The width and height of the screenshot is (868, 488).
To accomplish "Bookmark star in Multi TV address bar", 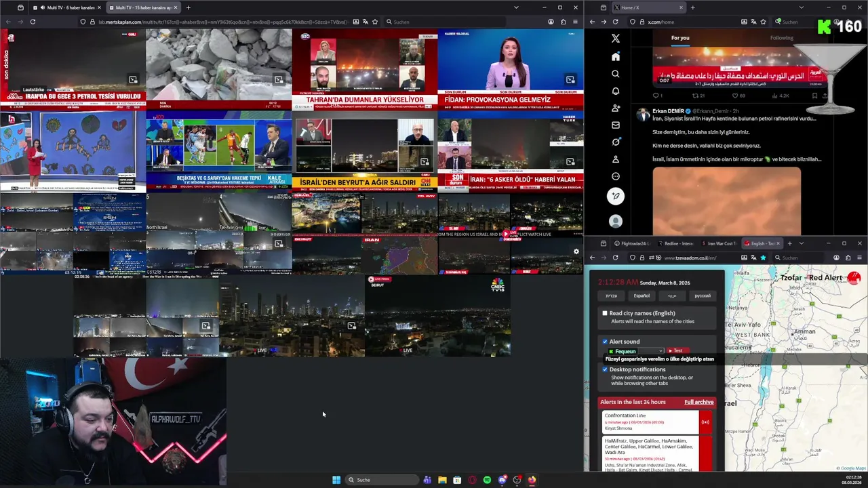I will coord(375,22).
